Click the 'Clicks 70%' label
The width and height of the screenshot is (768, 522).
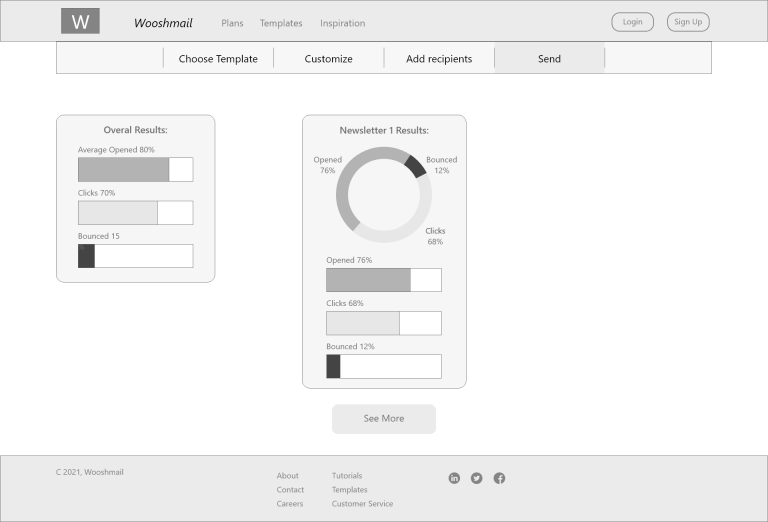coord(96,193)
